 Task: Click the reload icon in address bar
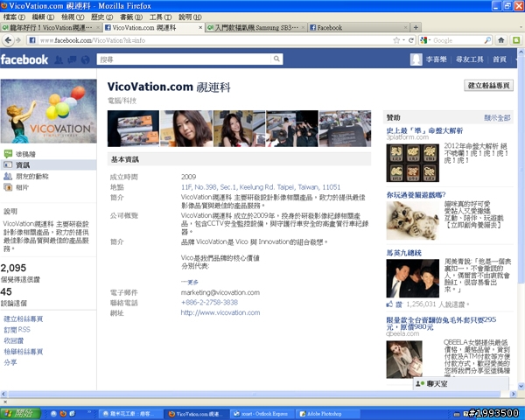pyautogui.click(x=411, y=40)
